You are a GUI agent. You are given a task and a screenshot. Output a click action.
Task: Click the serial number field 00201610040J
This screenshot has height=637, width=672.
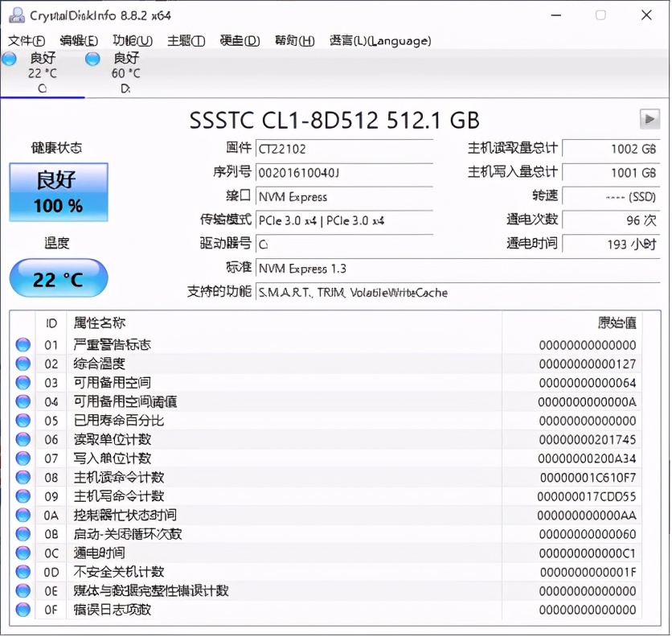[x=344, y=173]
